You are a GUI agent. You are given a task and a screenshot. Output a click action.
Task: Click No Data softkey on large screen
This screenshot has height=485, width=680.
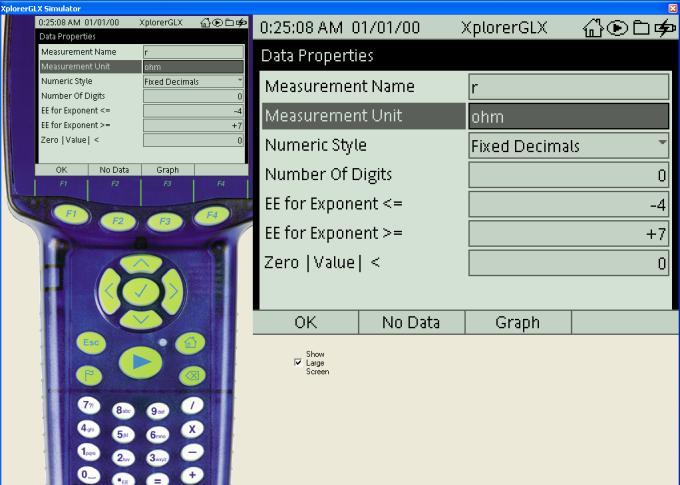pyautogui.click(x=411, y=322)
